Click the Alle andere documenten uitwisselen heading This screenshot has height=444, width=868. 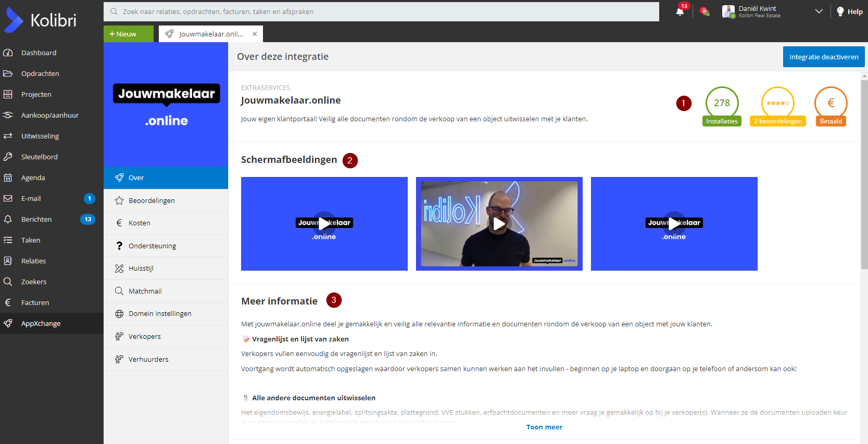point(313,398)
